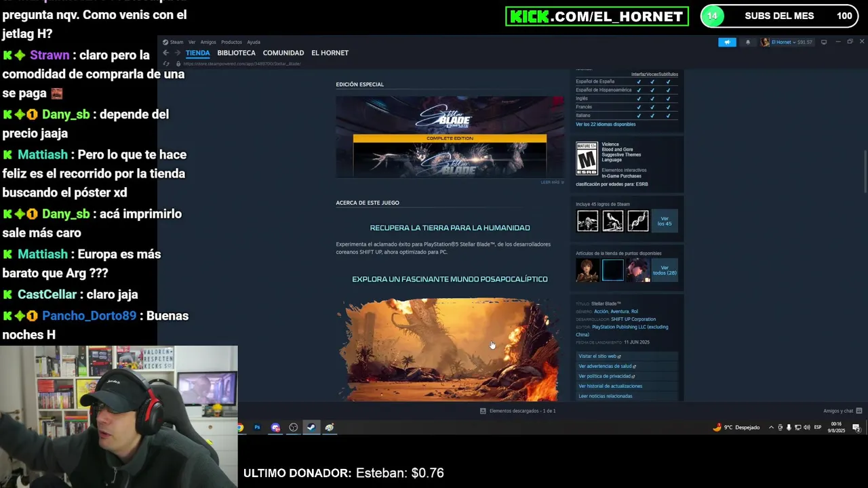Switch to the BIBLIOTECA tab
Viewport: 868px width, 488px height.
click(x=237, y=53)
